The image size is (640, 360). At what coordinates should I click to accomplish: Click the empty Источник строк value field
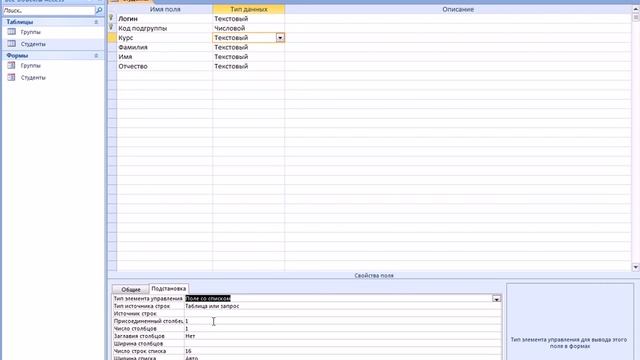[x=342, y=313]
